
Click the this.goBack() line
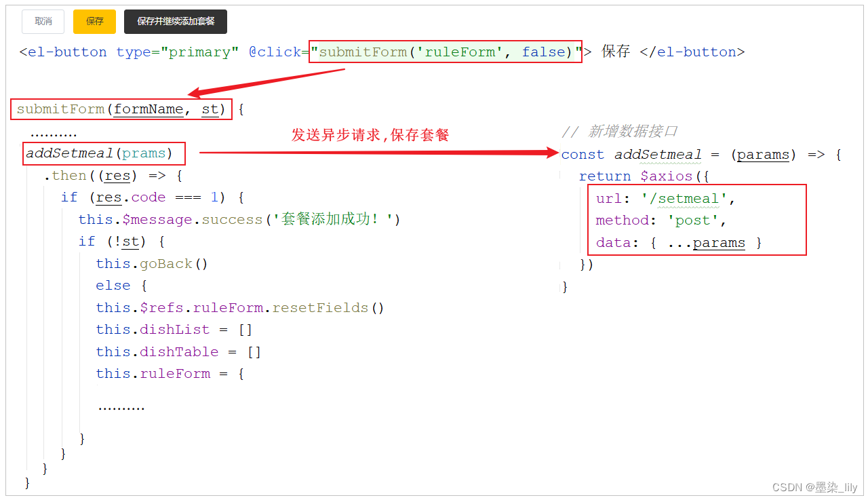152,264
